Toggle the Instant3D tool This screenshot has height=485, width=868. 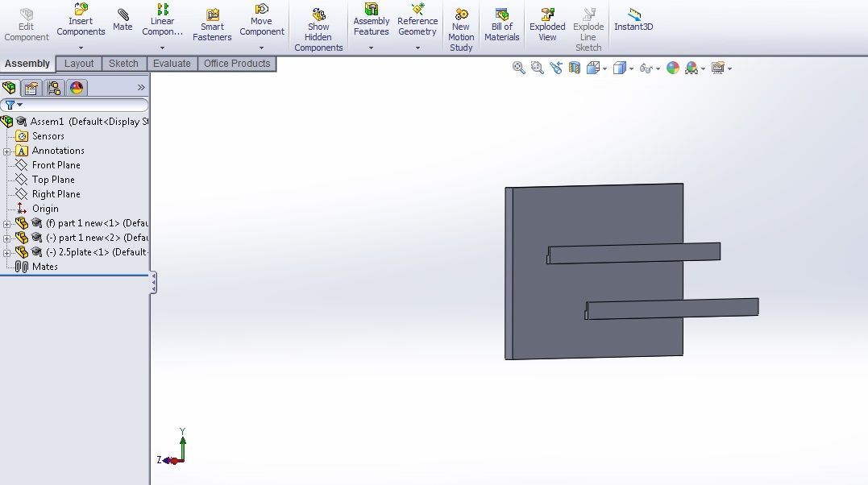[x=633, y=19]
